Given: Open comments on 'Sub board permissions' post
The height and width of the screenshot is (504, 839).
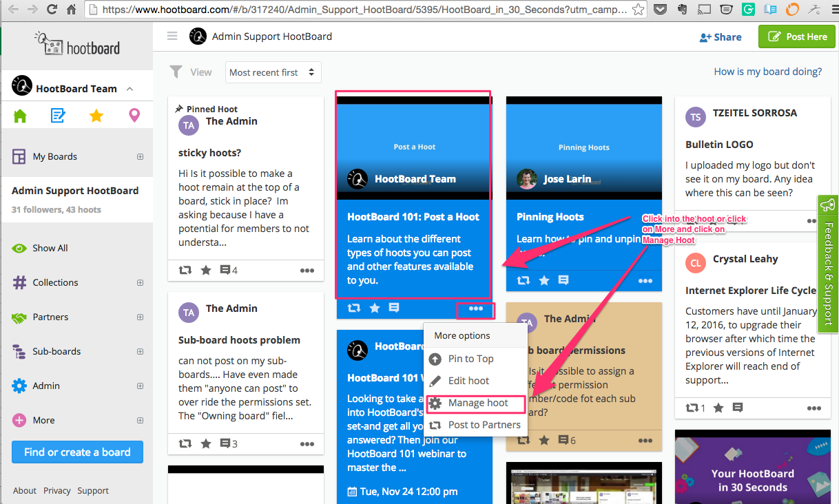Looking at the screenshot, I should pyautogui.click(x=566, y=440).
